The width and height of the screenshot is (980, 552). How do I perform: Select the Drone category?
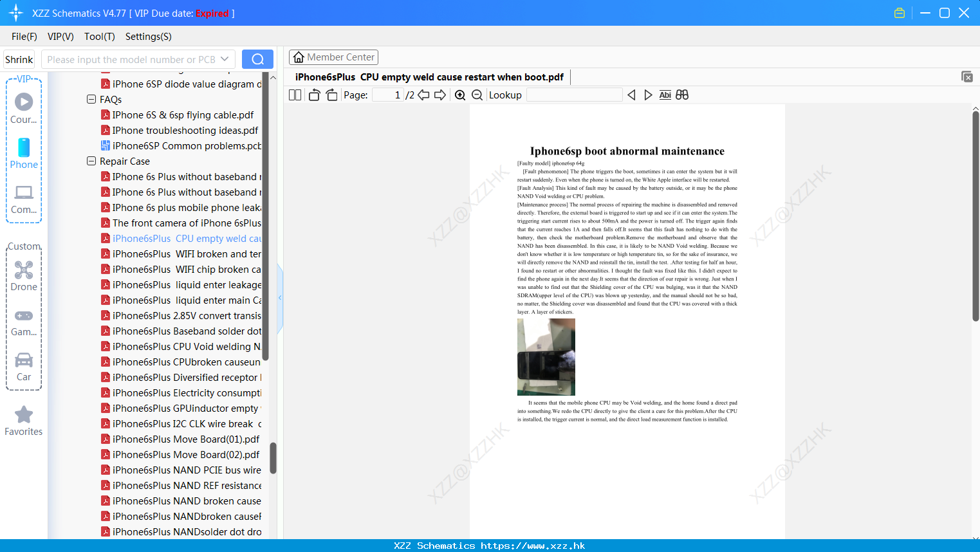point(24,275)
